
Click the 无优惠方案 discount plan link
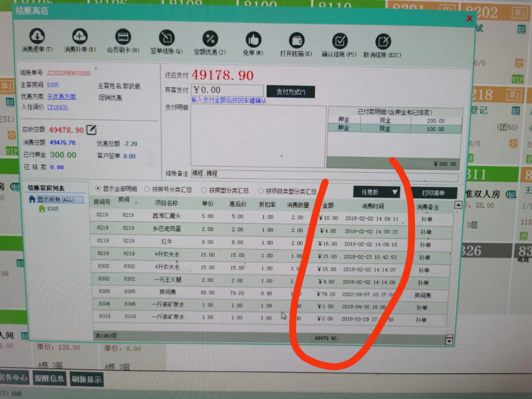(x=62, y=97)
